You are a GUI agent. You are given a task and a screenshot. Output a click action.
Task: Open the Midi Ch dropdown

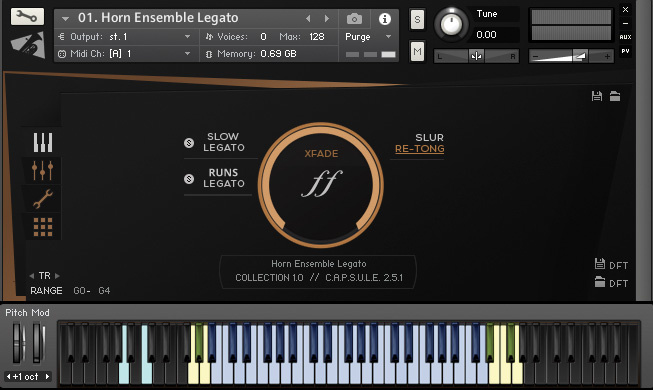(x=187, y=53)
